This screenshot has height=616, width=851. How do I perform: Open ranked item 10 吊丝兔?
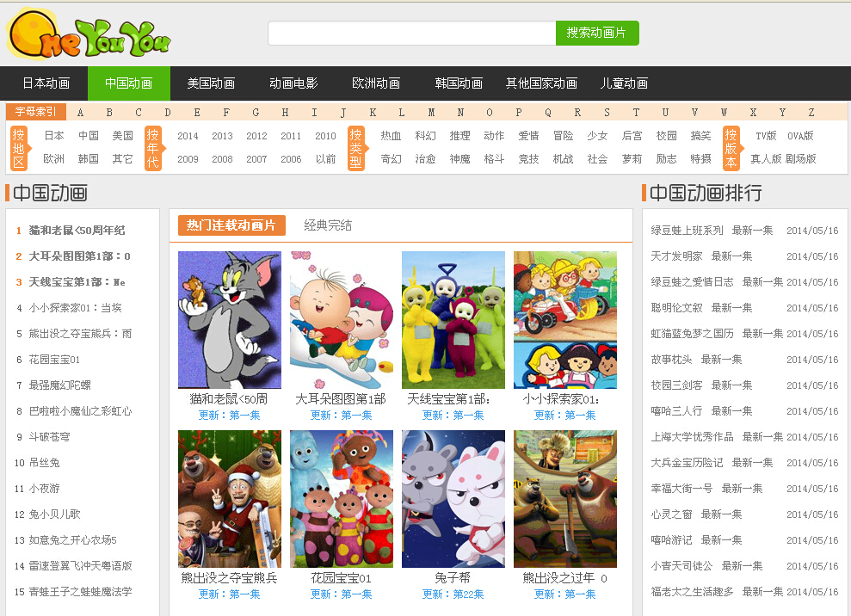click(x=44, y=462)
